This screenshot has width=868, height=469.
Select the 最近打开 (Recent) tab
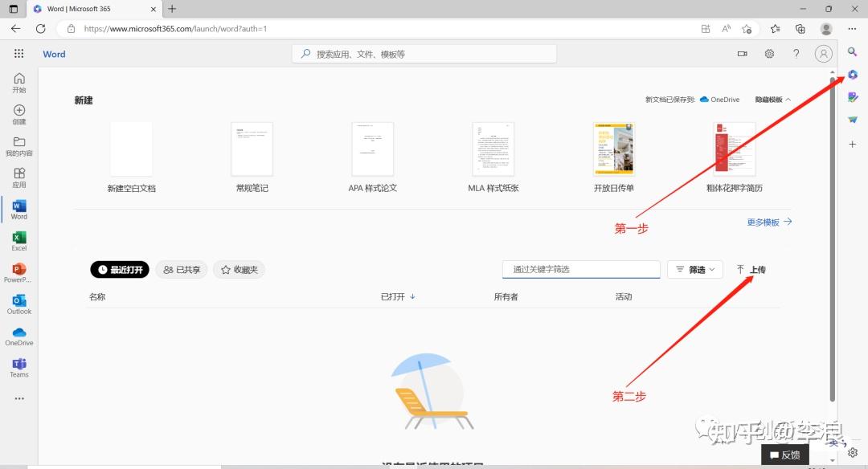coord(120,269)
